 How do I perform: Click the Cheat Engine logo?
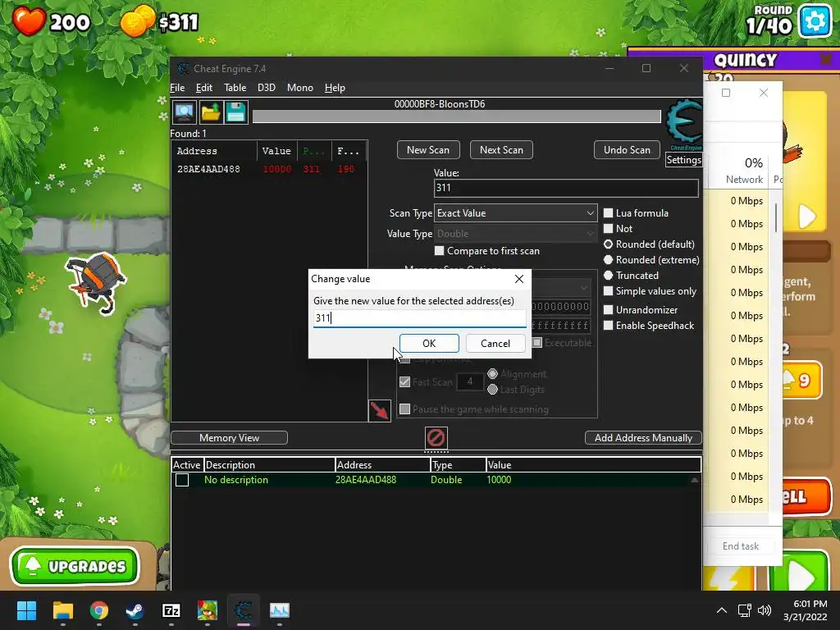point(683,125)
